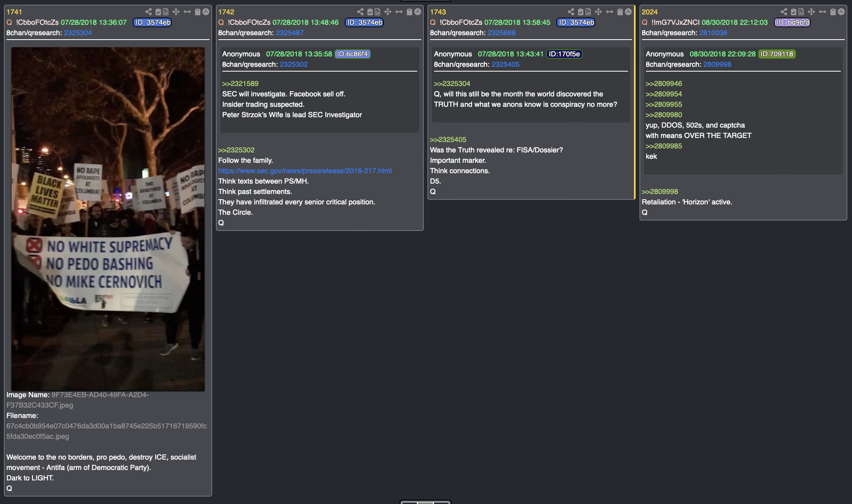
Task: Share post 1743 using its share icon
Action: point(571,12)
